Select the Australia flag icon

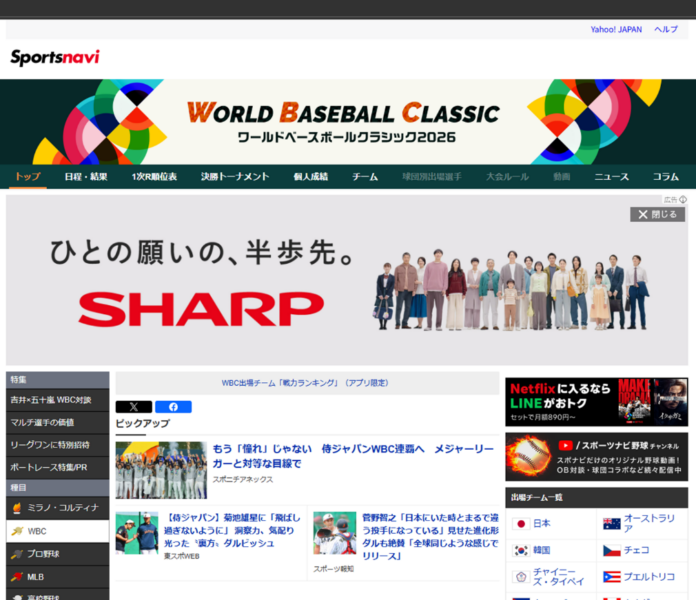611,523
